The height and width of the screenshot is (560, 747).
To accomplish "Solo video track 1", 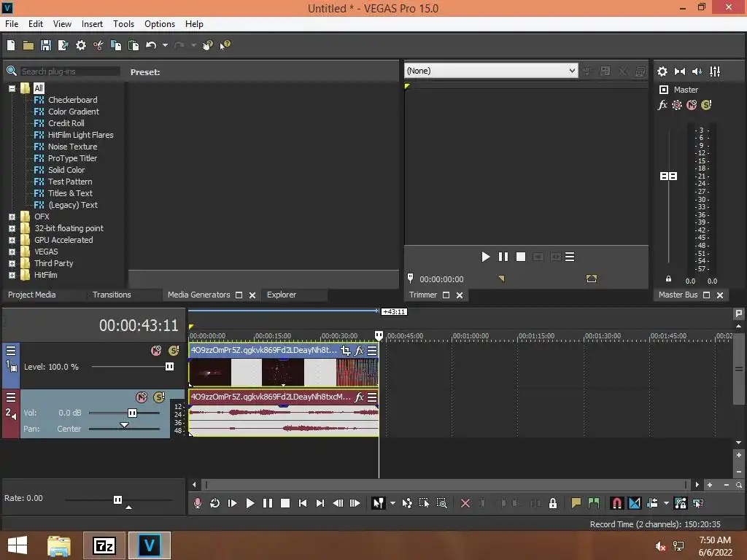I will click(x=174, y=351).
